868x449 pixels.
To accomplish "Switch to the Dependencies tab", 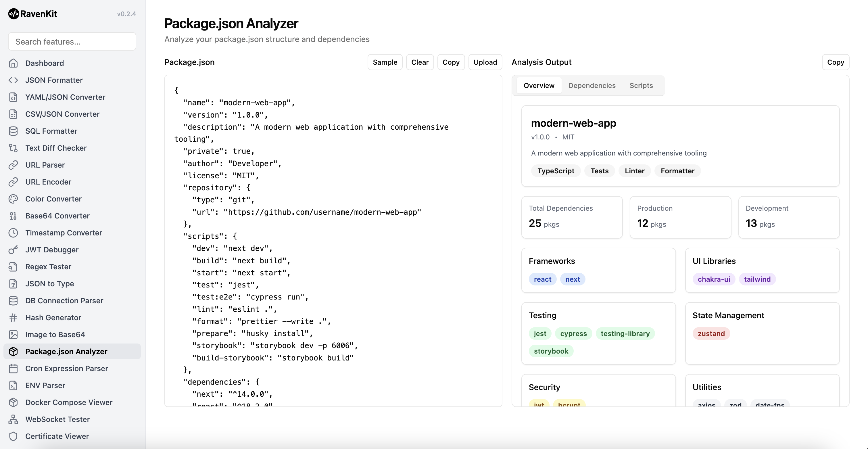I will coord(592,86).
